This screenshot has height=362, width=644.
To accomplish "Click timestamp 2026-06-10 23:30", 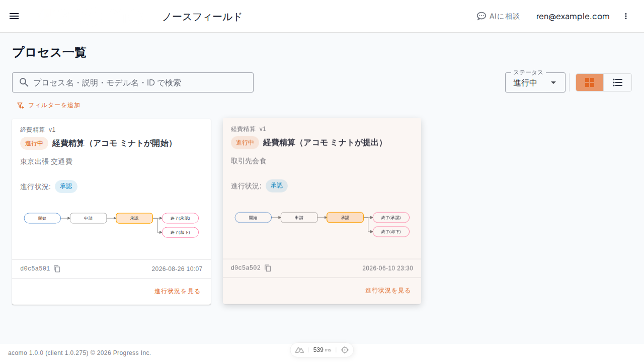I will tap(388, 268).
